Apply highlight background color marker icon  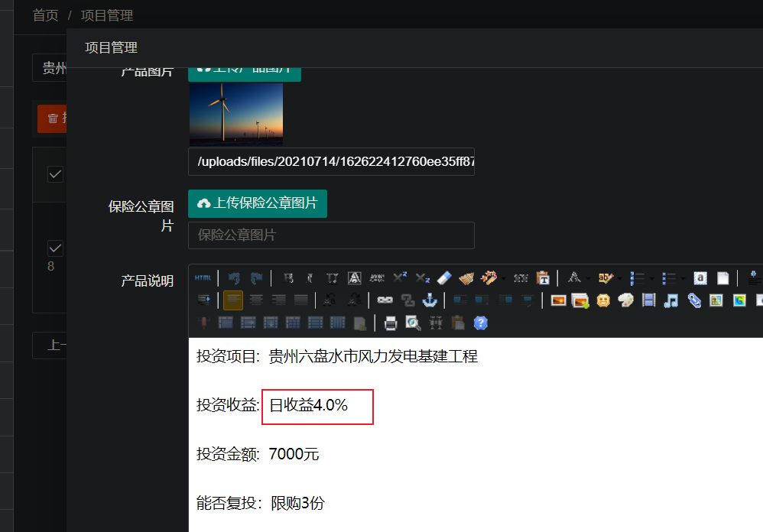pyautogui.click(x=605, y=278)
